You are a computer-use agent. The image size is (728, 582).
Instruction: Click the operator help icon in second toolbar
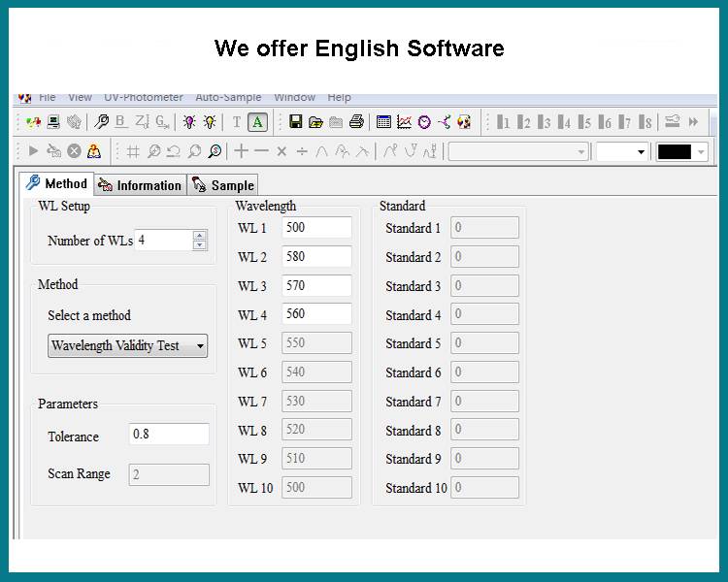click(x=94, y=151)
